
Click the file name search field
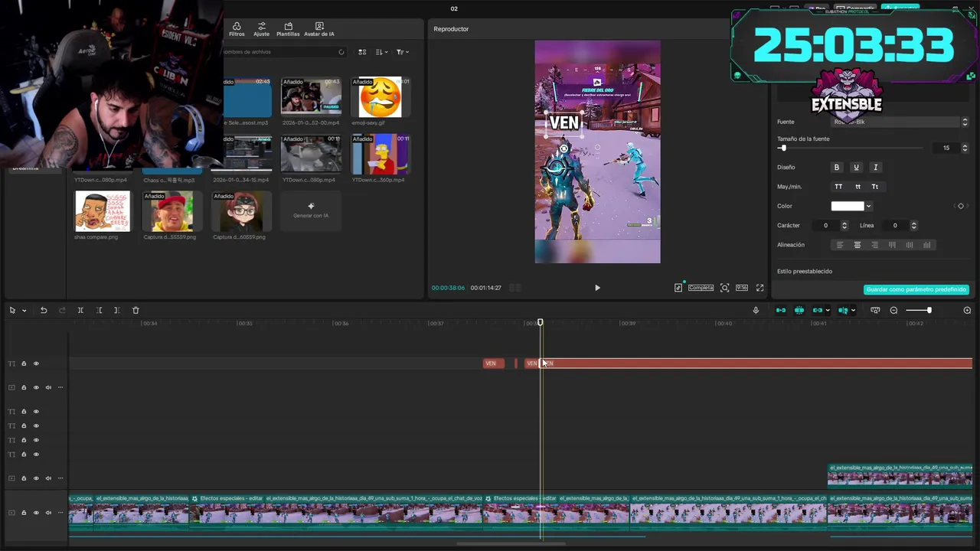click(x=283, y=52)
